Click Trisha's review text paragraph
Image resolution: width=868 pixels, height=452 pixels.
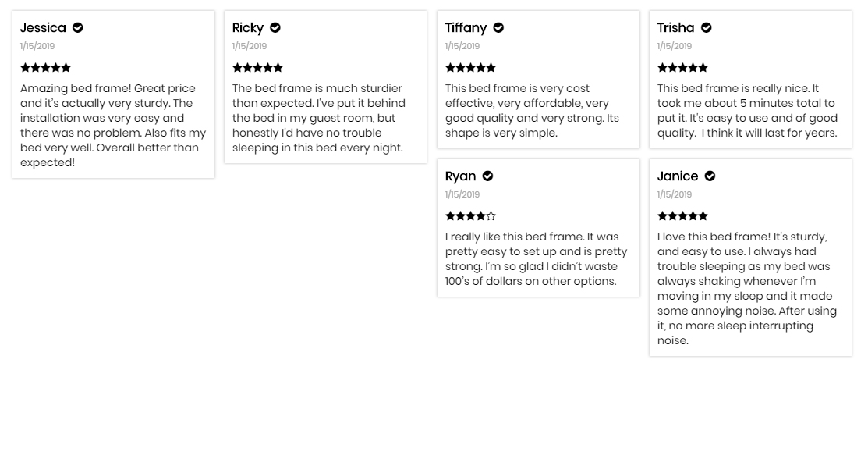click(747, 111)
